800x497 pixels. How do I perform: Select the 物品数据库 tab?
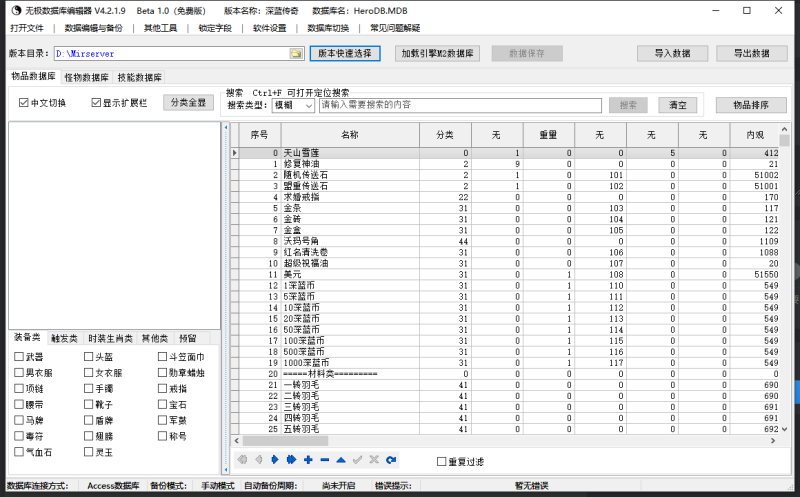[x=33, y=76]
